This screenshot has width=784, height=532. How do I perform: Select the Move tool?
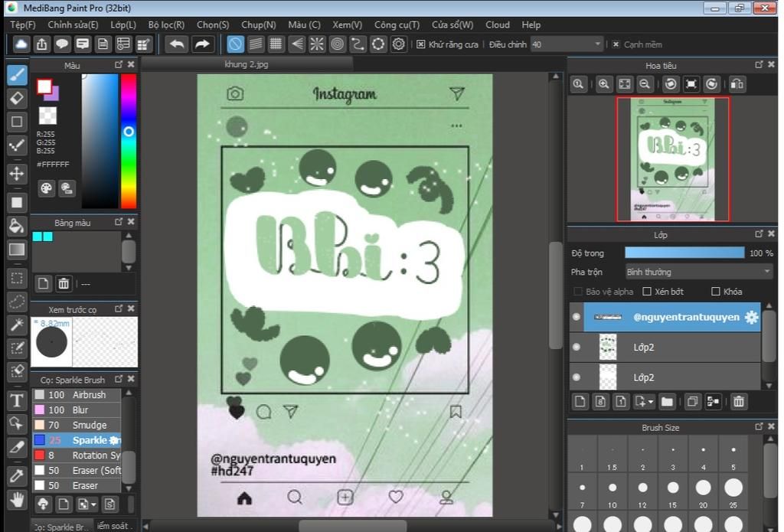(17, 174)
